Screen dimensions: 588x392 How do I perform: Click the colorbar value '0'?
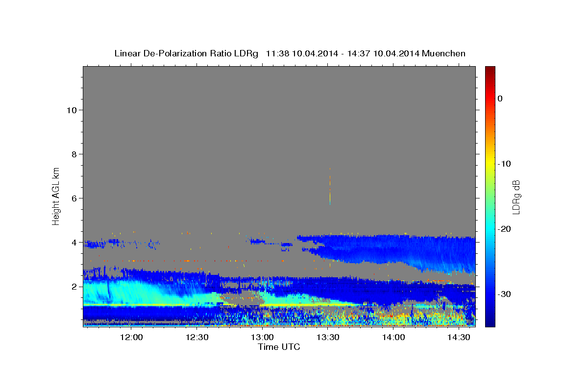point(500,98)
